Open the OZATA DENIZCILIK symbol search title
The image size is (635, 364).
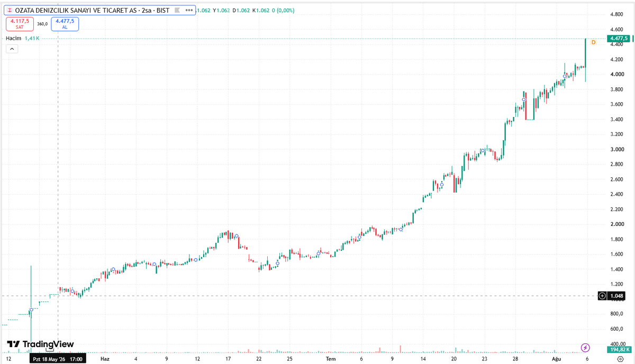point(93,10)
